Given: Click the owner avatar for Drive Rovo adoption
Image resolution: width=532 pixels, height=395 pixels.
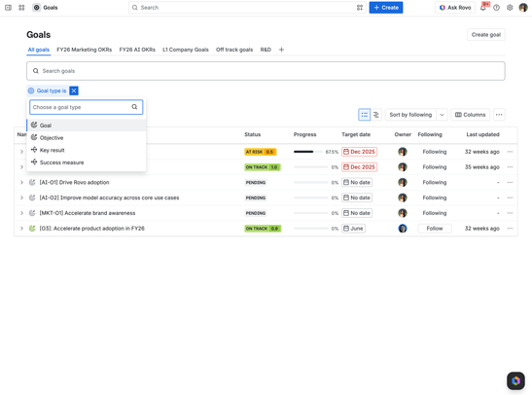Looking at the screenshot, I should click(x=403, y=183).
